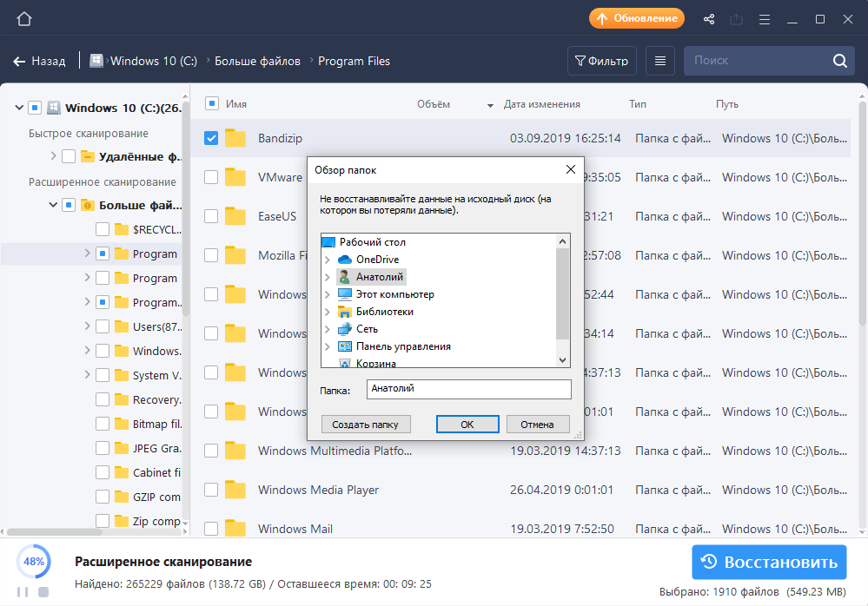868x606 pixels.
Task: Click the Сеть network icon
Action: (344, 329)
